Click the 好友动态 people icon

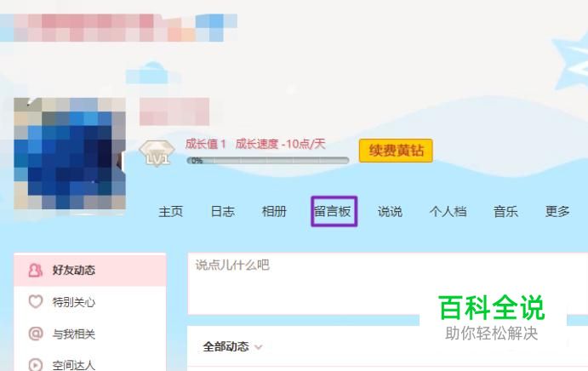point(35,270)
